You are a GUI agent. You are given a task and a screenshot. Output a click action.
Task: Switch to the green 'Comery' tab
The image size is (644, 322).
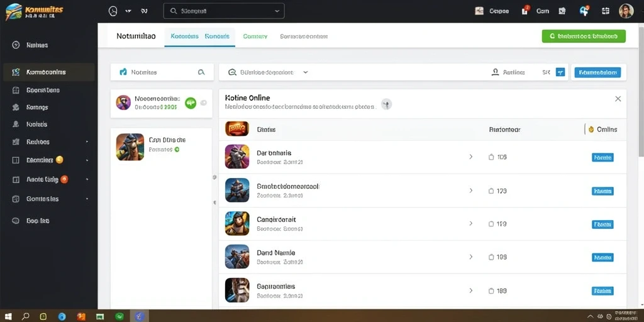coord(255,36)
